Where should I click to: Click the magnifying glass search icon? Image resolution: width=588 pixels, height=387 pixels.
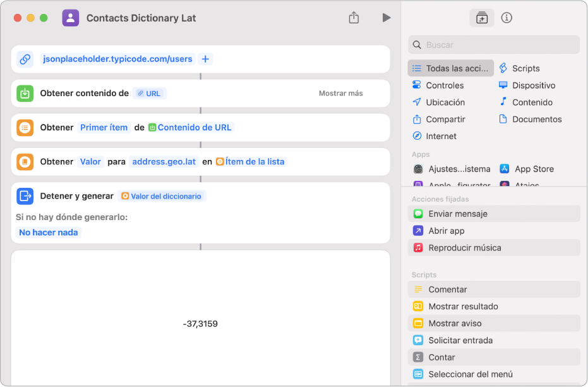coord(417,45)
